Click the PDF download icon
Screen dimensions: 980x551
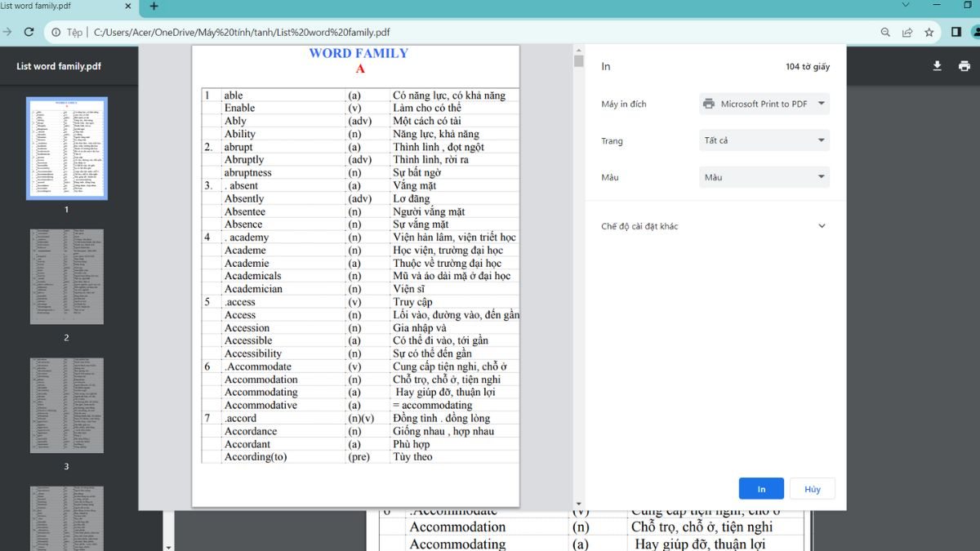point(937,66)
